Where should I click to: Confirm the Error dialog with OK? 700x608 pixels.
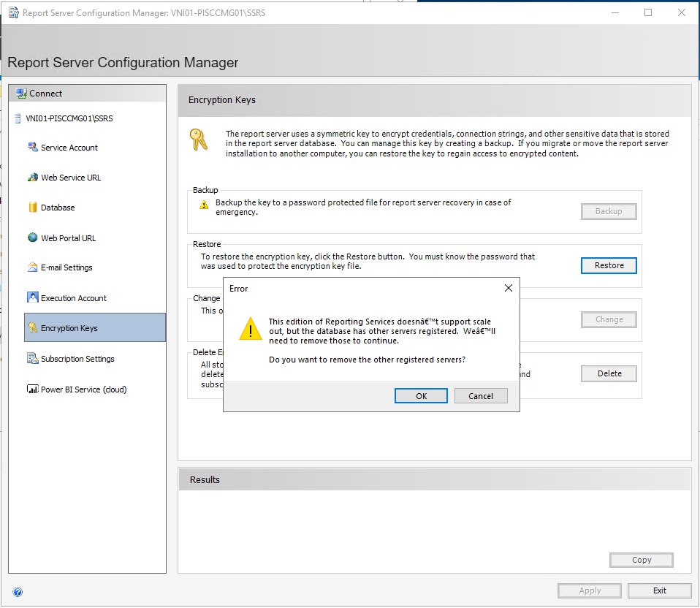(x=421, y=395)
